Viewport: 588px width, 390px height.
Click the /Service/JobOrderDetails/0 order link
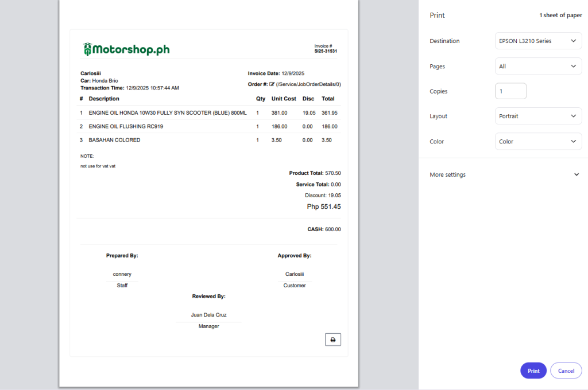[308, 84]
